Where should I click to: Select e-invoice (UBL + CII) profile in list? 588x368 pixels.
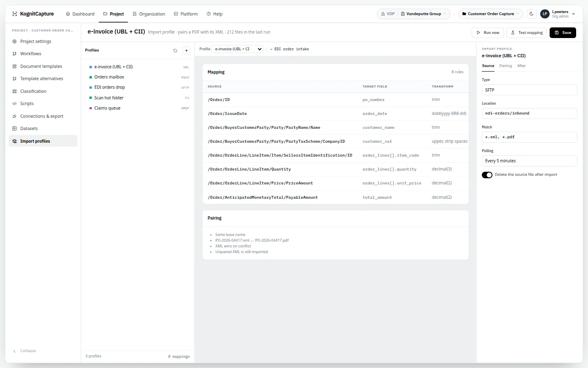[x=138, y=67]
